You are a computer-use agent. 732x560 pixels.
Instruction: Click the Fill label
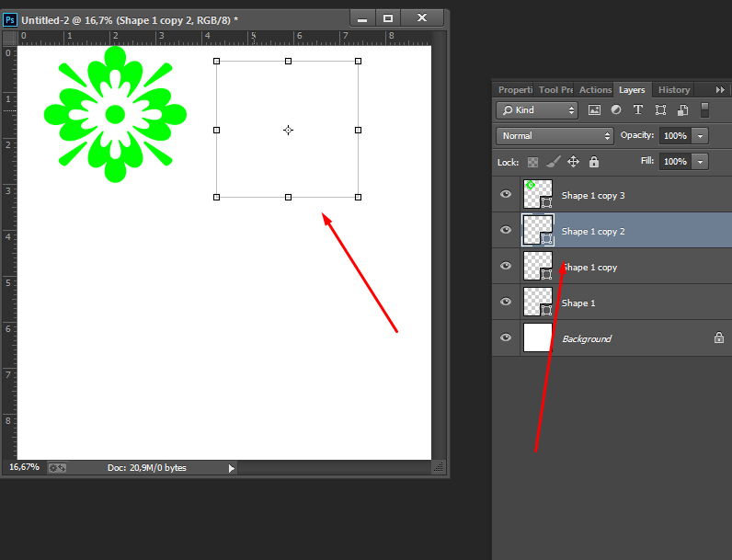(647, 161)
